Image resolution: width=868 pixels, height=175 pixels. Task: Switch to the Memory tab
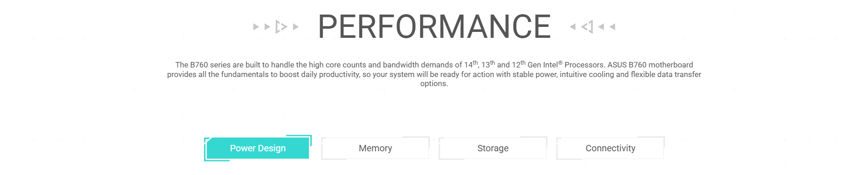tap(375, 148)
